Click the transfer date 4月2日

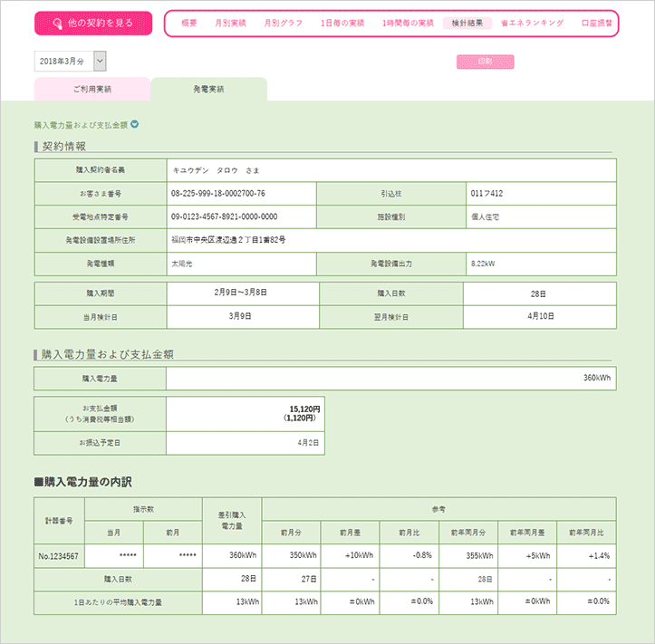pyautogui.click(x=308, y=443)
